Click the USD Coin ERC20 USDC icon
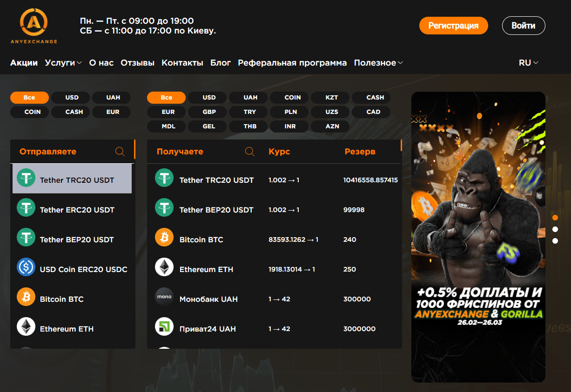This screenshot has width=571, height=392. click(26, 267)
